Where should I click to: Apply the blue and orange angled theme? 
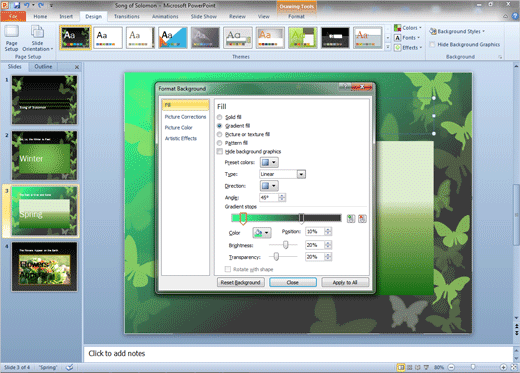[173, 38]
